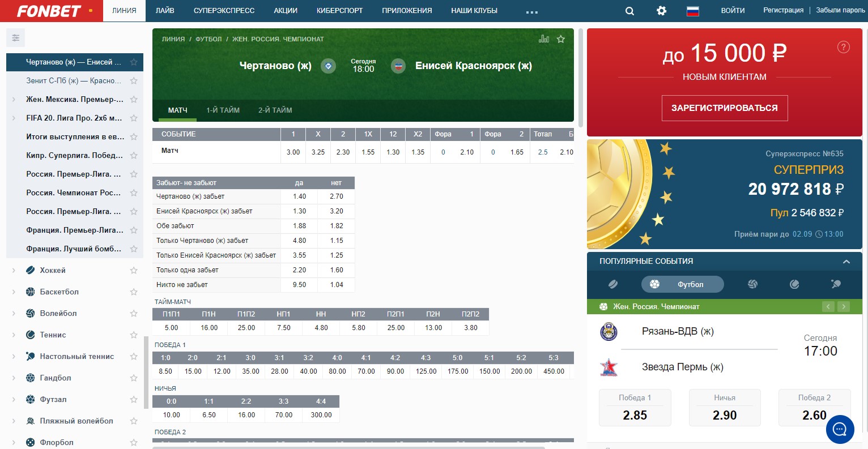
Task: Open the live chat support bubble
Action: pos(840,429)
